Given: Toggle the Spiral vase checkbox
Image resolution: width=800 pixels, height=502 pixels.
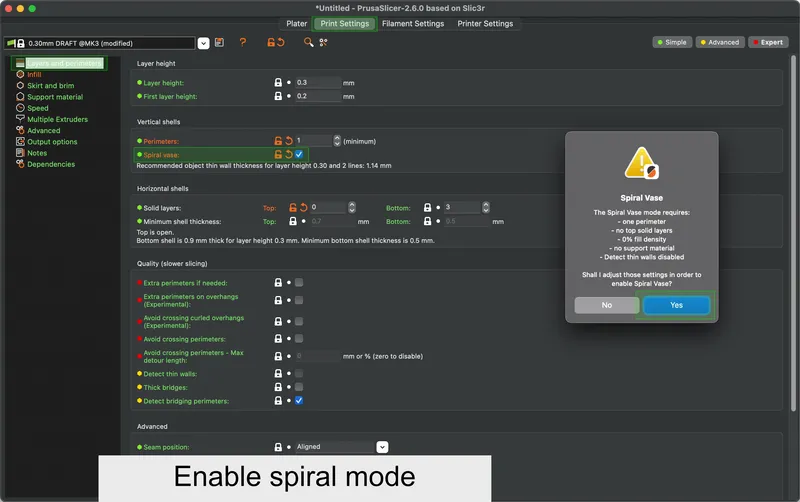Looking at the screenshot, I should pyautogui.click(x=299, y=154).
